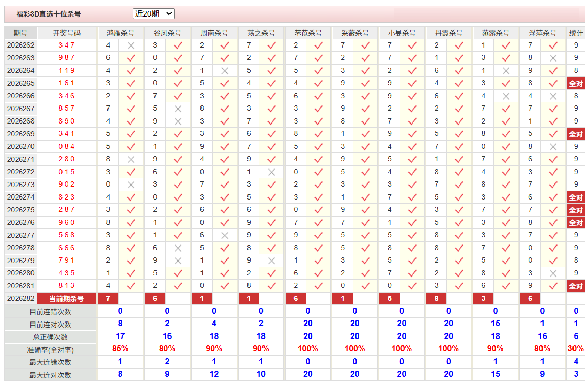
Task: Click the 鸿雁杀号 column header
Action: pos(120,33)
